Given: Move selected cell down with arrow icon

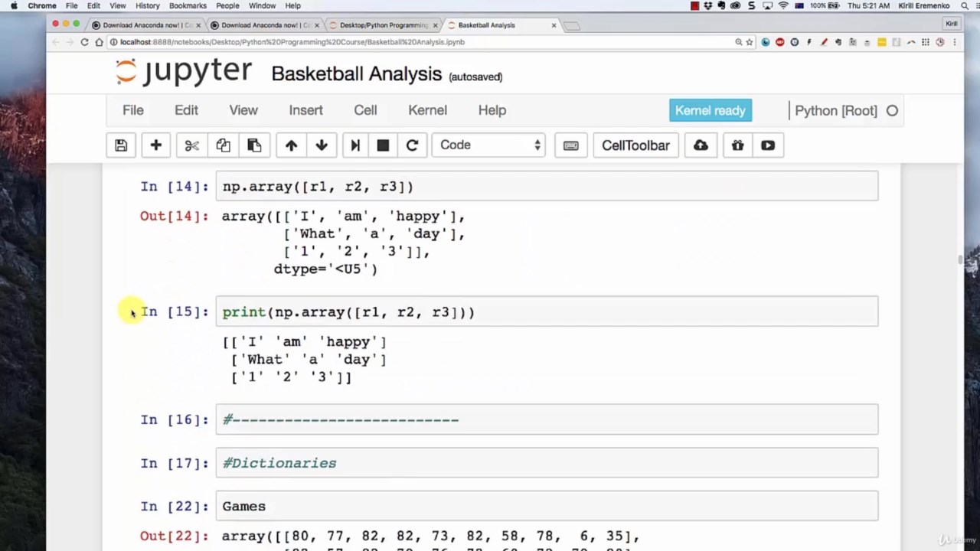Looking at the screenshot, I should tap(322, 145).
